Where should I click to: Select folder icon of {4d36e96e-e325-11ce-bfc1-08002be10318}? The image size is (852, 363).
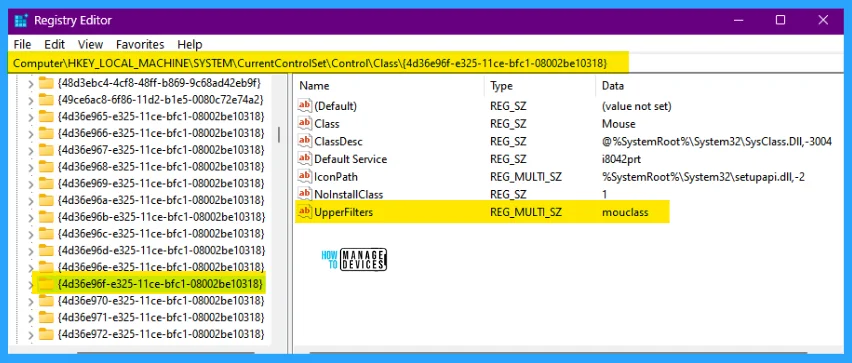(46, 267)
